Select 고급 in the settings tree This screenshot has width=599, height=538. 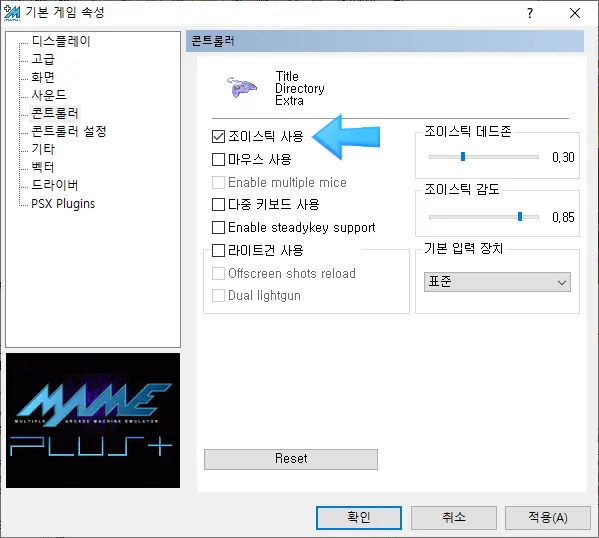coord(43,59)
